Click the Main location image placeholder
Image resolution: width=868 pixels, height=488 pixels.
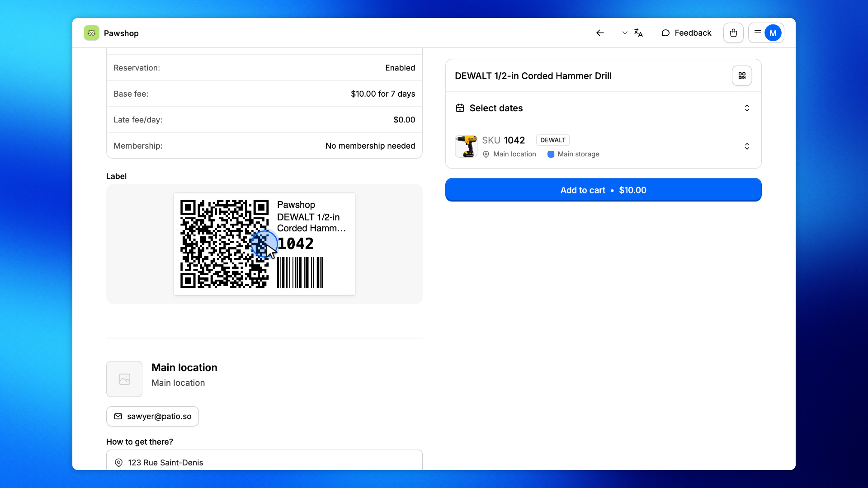click(x=124, y=379)
